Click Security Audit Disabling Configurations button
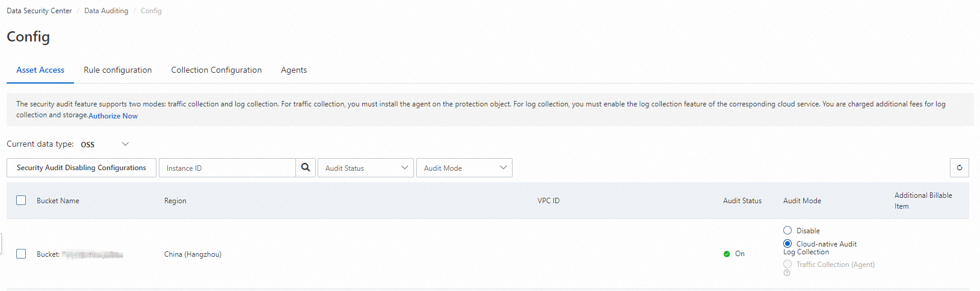The height and width of the screenshot is (291, 980). (81, 168)
